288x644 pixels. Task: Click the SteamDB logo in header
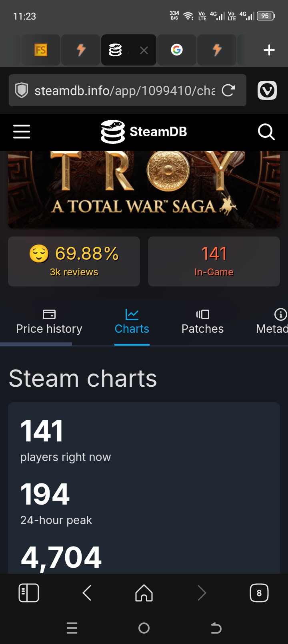pos(144,131)
